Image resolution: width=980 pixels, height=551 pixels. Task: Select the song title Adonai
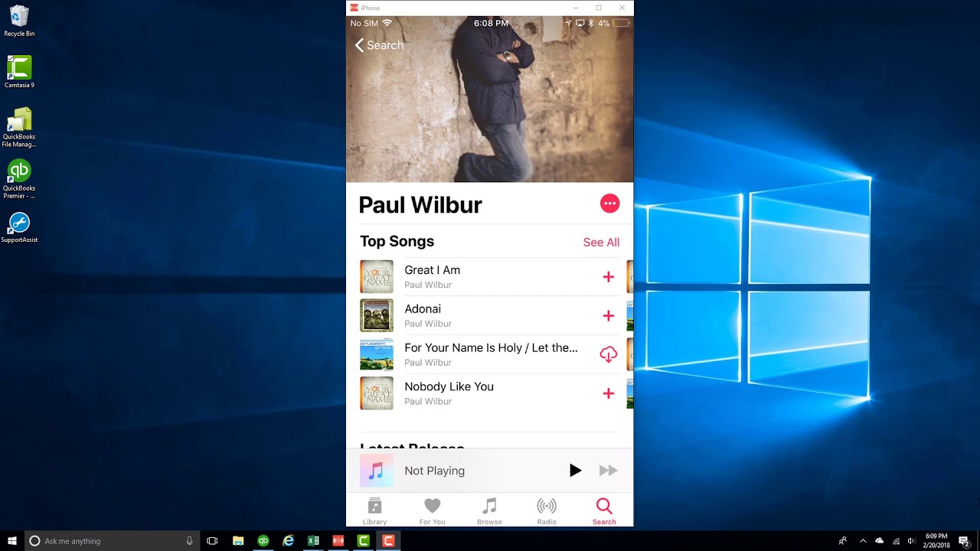(423, 309)
